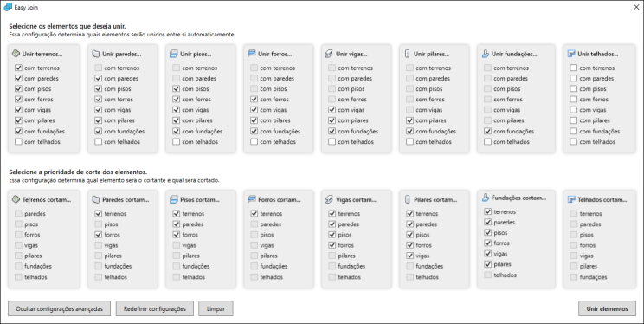Image resolution: width=644 pixels, height=324 pixels.
Task: Uncheck 'com terrenos' under Unir terrenos
Action: pos(18,68)
